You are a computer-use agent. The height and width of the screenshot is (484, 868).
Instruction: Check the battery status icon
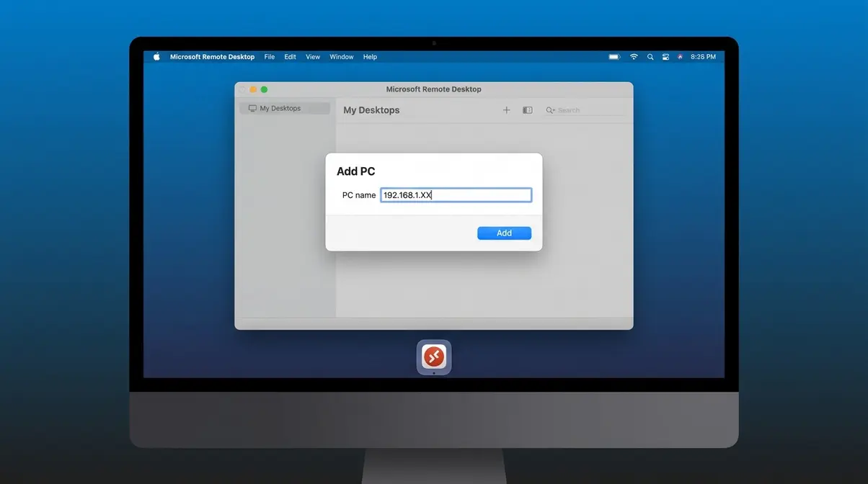(x=614, y=57)
